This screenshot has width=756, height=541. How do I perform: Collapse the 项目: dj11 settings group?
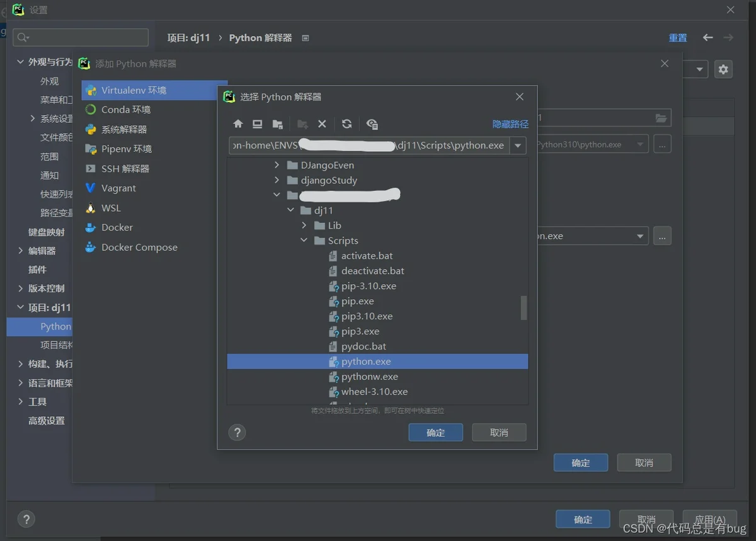point(21,307)
